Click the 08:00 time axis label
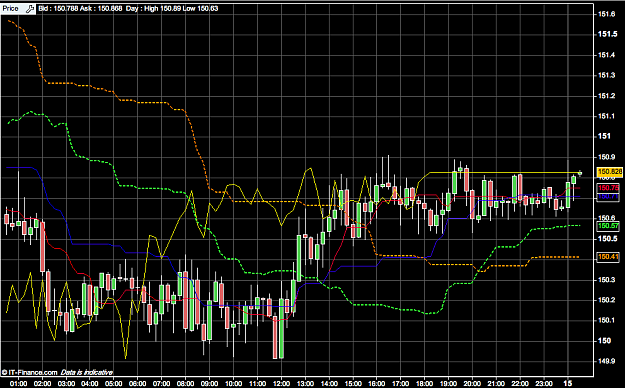 (186, 384)
